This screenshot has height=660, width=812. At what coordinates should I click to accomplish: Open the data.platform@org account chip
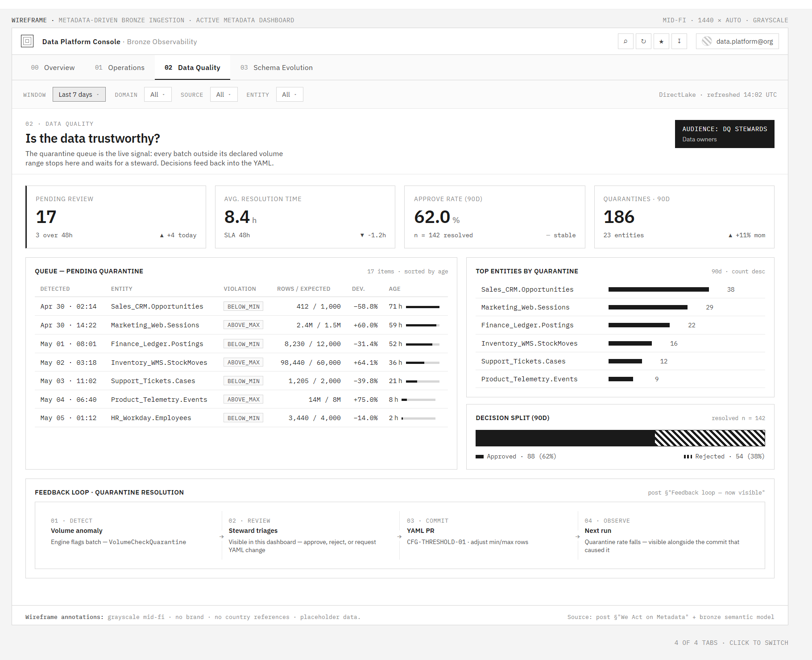tap(737, 41)
